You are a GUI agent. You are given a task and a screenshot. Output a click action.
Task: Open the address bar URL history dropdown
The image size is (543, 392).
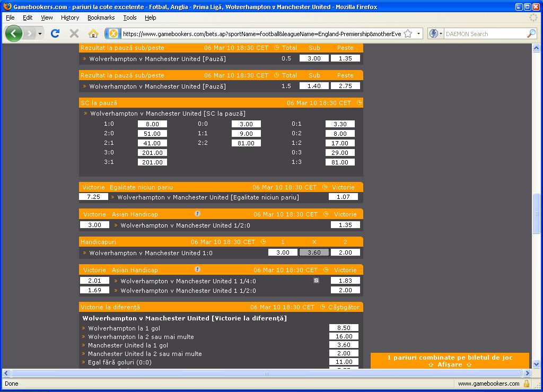pos(419,33)
